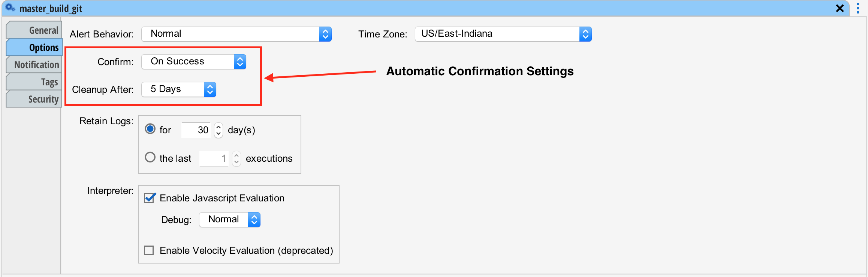Click the retain logs days number field
This screenshot has height=277, width=868.
click(x=196, y=130)
